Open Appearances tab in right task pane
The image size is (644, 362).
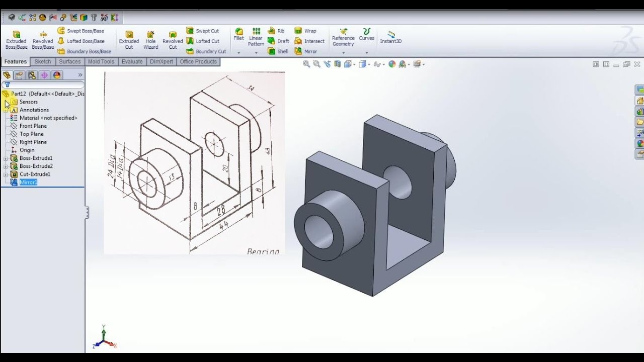(x=640, y=143)
